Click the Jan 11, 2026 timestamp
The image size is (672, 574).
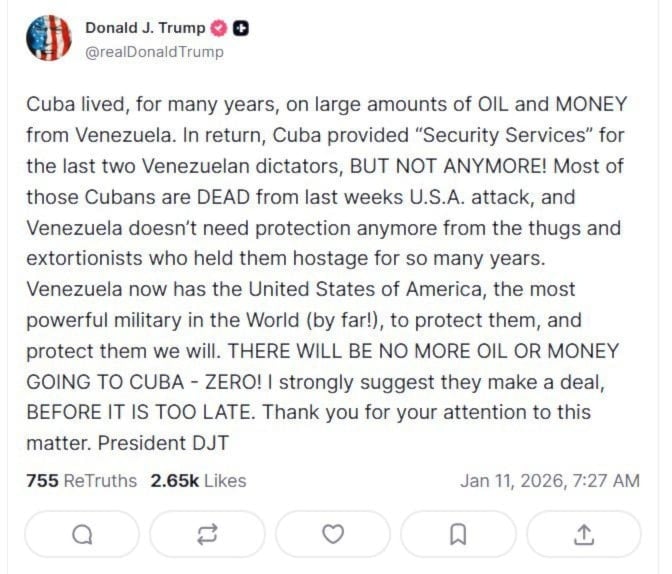tap(549, 480)
